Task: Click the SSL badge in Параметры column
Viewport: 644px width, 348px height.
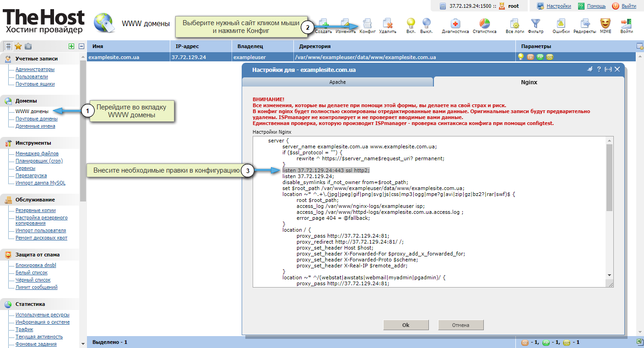Action: 550,57
